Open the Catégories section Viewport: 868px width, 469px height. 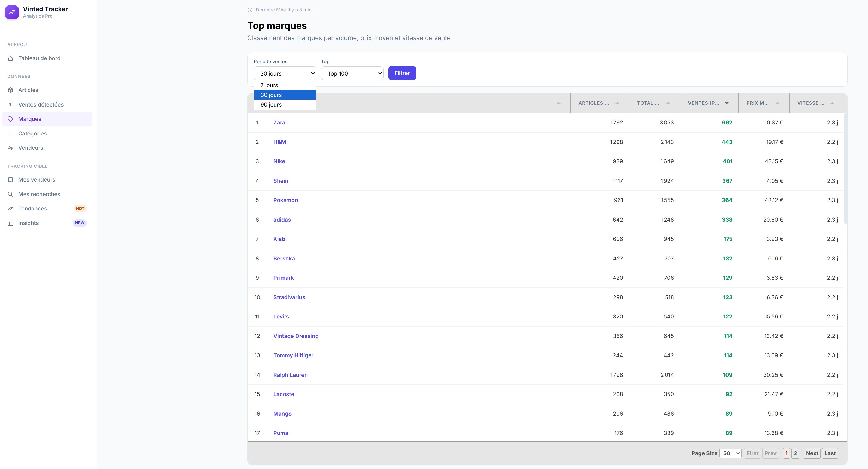coord(47,134)
